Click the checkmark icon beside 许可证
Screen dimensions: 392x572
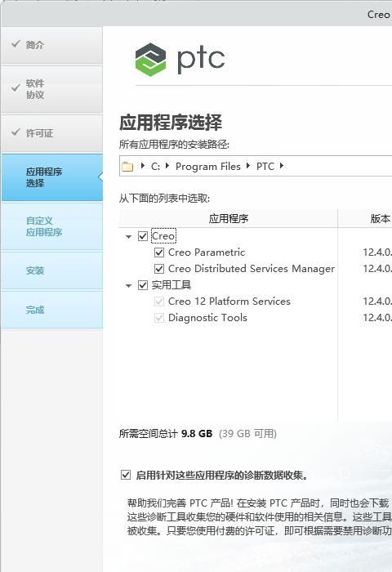click(16, 132)
